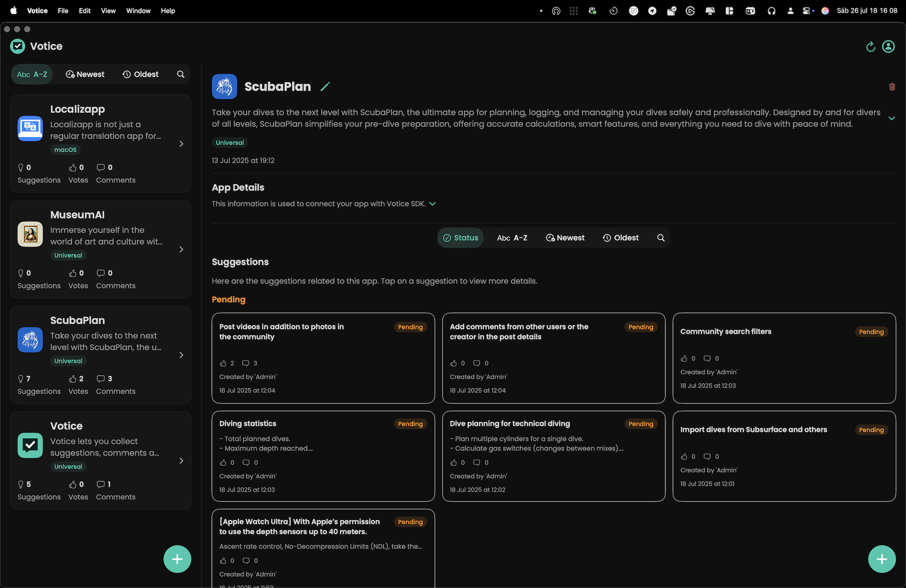Open search in the apps sidebar

[x=181, y=75]
